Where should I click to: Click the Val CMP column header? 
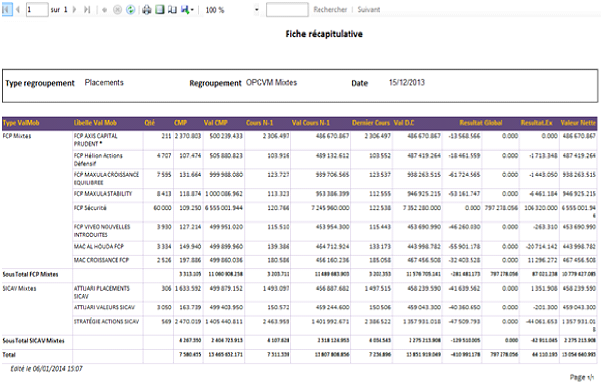pos(215,123)
